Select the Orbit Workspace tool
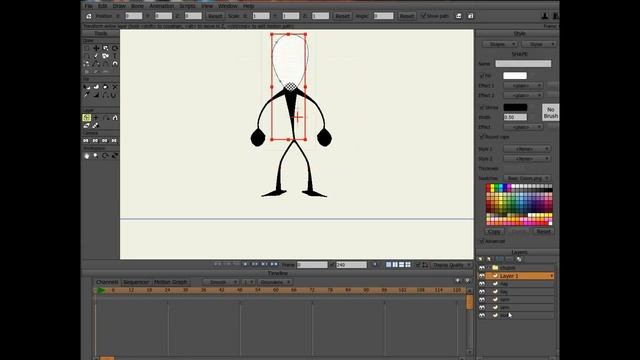Image resolution: width=640 pixels, height=360 pixels. click(x=115, y=156)
